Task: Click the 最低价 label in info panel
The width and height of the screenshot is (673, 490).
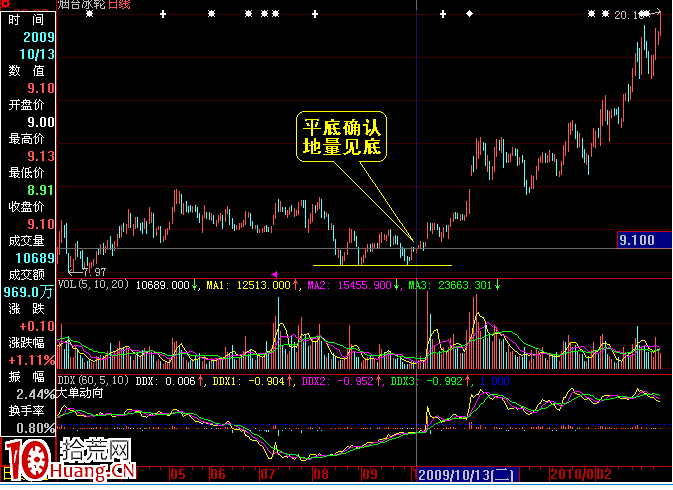Action: (x=26, y=173)
